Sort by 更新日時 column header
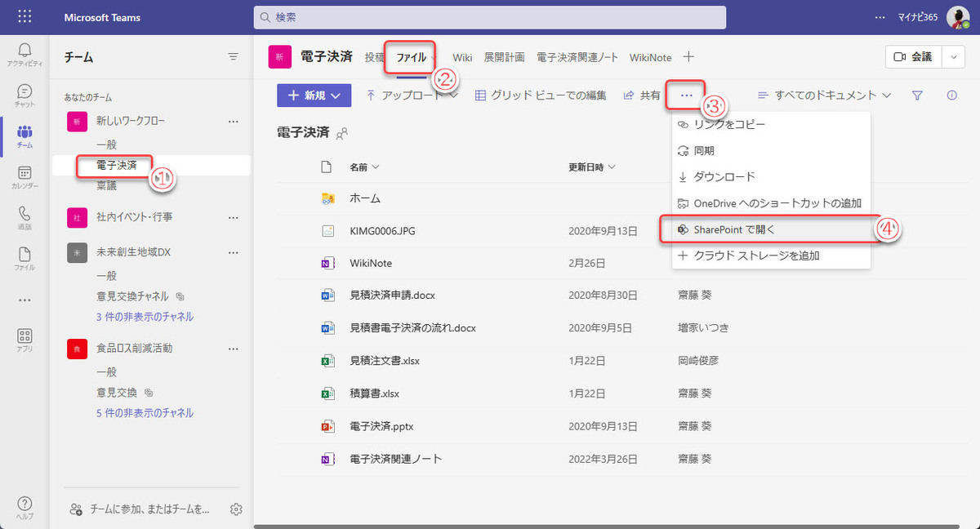The width and height of the screenshot is (980, 529). (x=592, y=167)
